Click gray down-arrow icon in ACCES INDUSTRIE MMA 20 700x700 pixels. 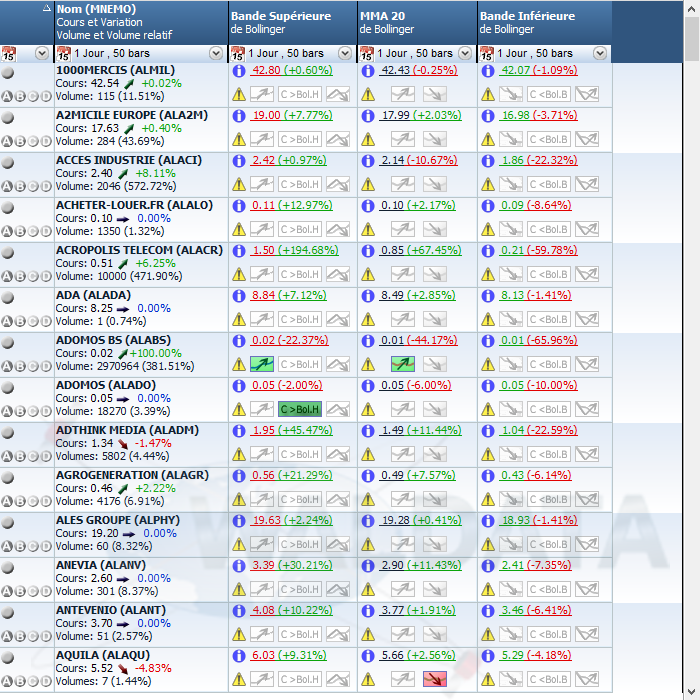coord(434,184)
